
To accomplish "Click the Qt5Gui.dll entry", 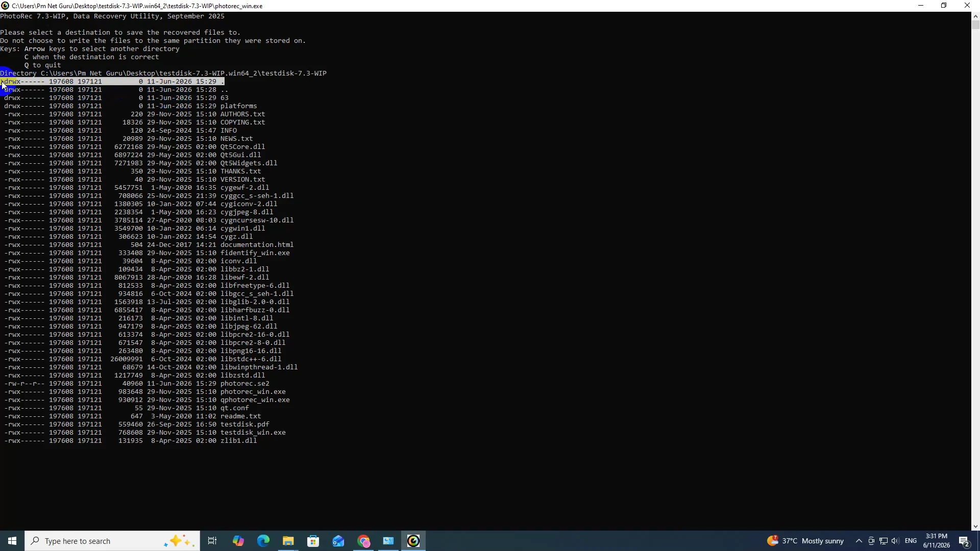I will (x=133, y=155).
